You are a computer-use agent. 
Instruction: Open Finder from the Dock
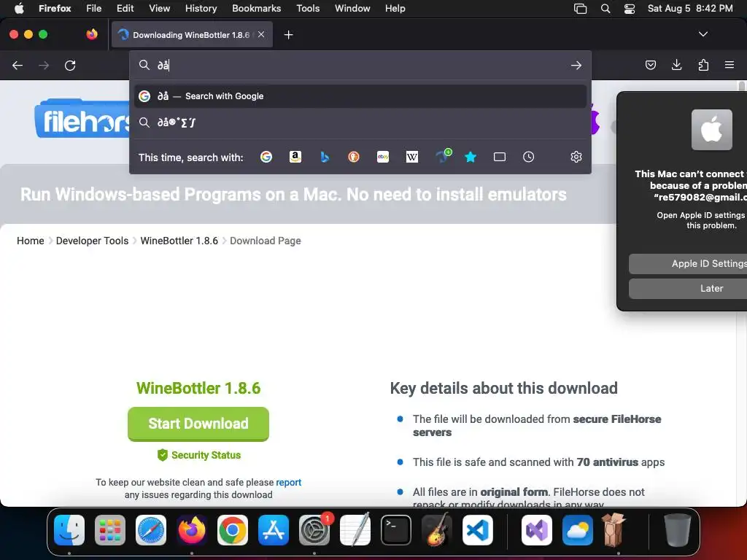(x=69, y=530)
